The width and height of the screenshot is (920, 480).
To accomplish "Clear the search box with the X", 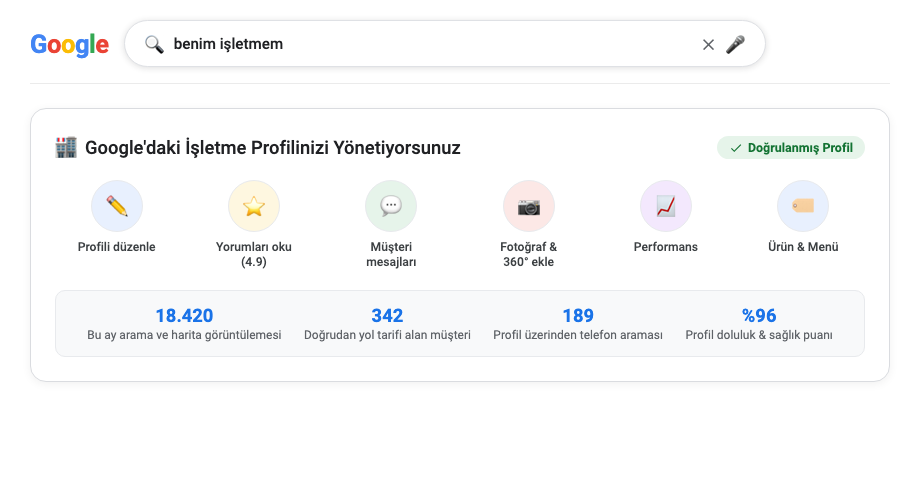I will pyautogui.click(x=708, y=45).
